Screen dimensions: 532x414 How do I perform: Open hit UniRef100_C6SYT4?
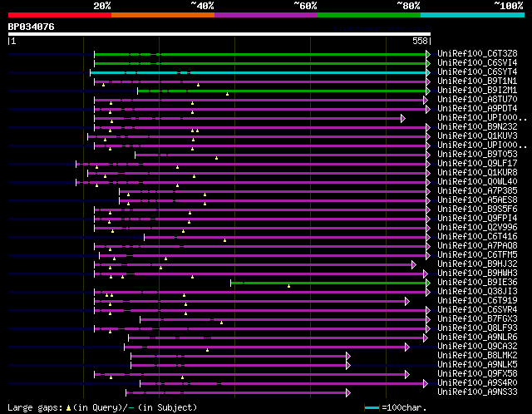click(x=477, y=72)
